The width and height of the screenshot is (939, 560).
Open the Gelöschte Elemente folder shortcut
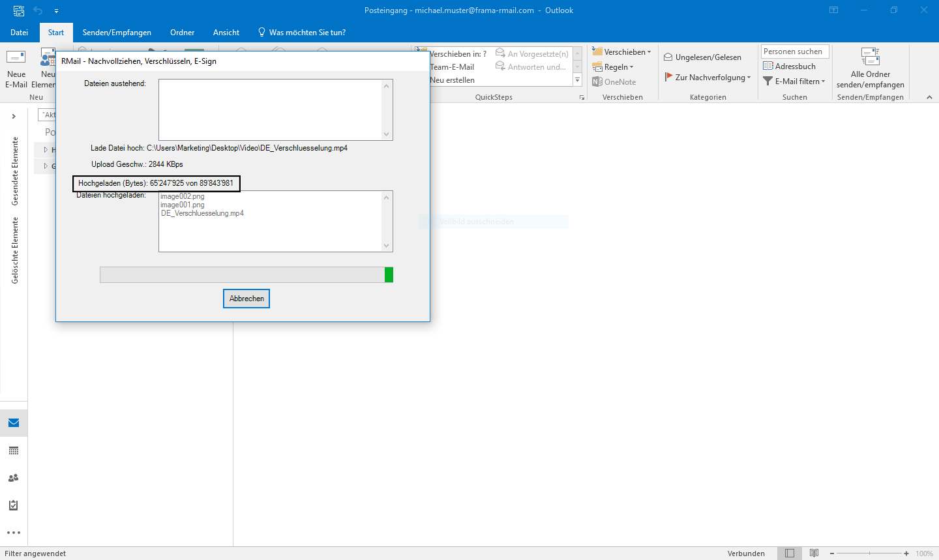(x=15, y=250)
